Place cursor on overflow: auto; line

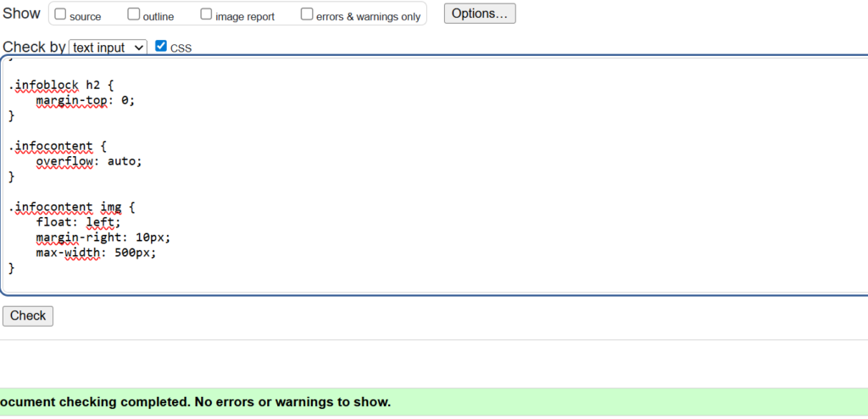coord(89,161)
